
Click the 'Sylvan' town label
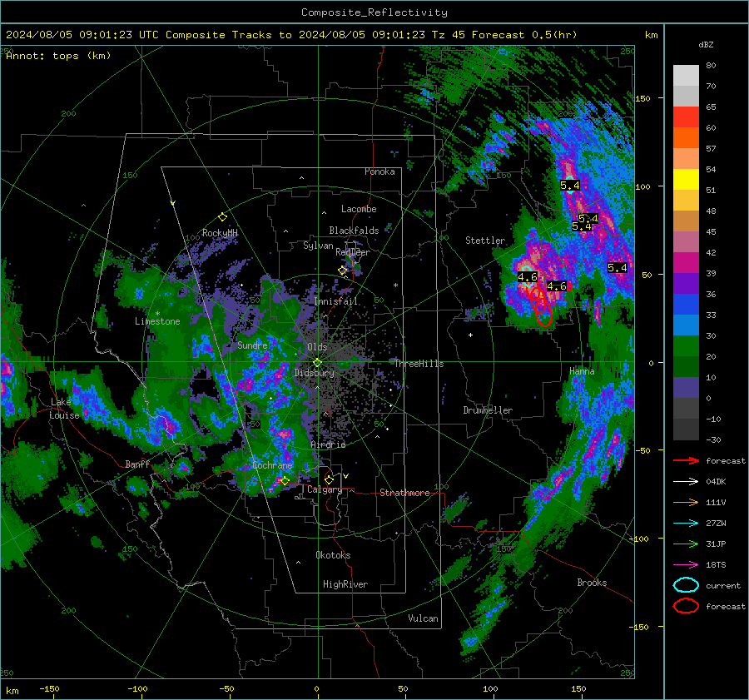[318, 246]
